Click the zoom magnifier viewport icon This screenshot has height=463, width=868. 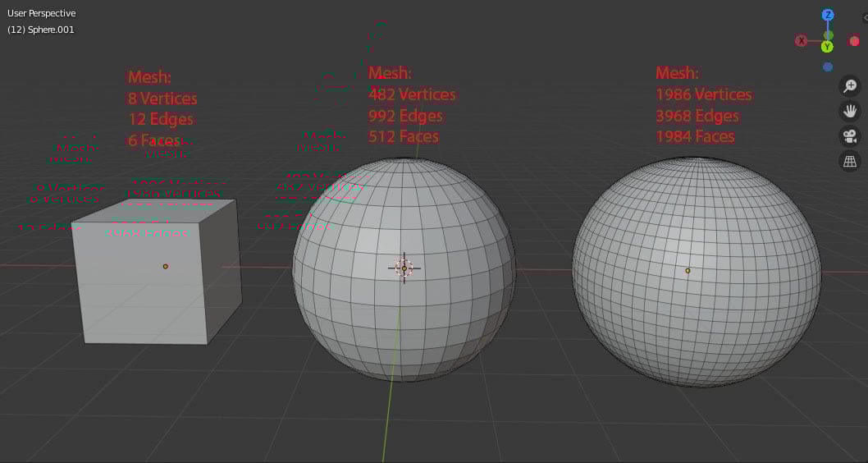850,86
